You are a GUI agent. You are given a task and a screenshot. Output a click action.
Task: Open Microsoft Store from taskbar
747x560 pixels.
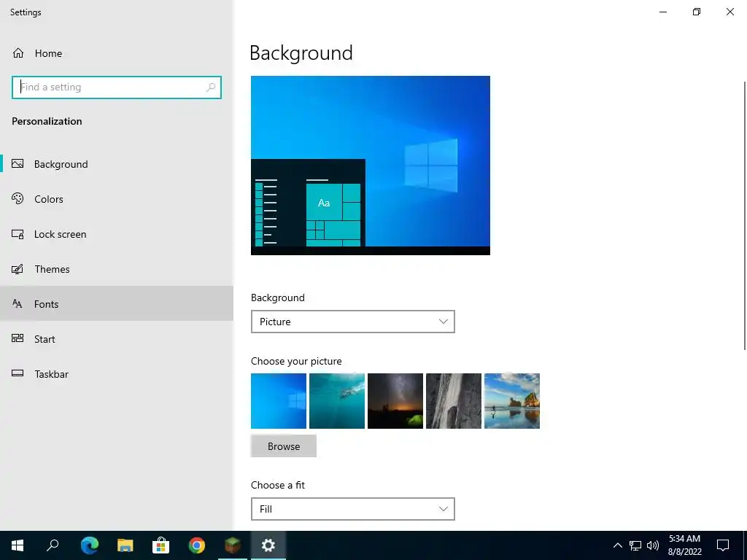[x=161, y=545]
